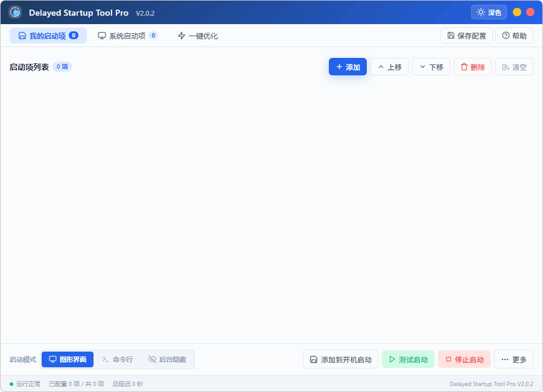Click the 0 badge on 我的启动项
This screenshot has width=543, height=392.
[74, 36]
